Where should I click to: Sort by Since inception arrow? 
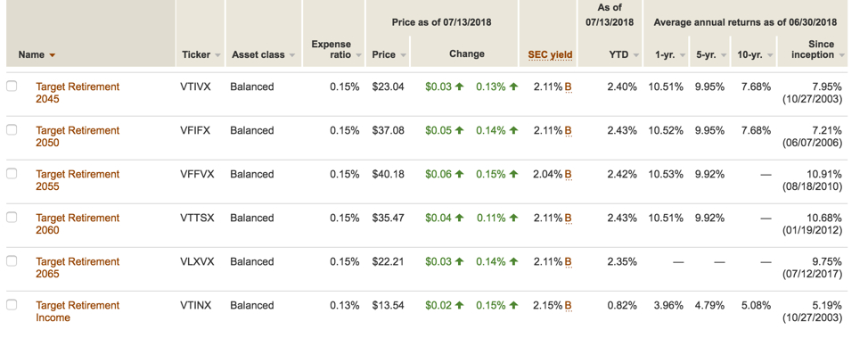pos(842,55)
